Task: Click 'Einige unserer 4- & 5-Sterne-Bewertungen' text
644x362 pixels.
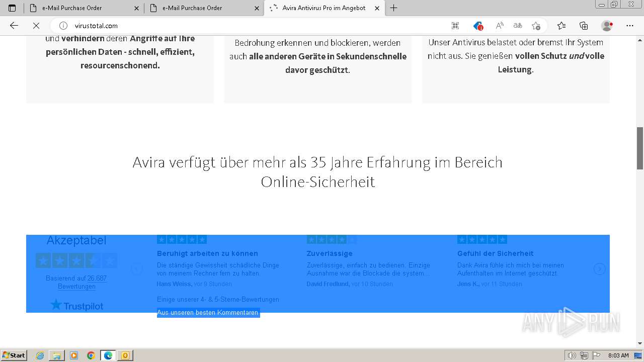Action: click(x=218, y=299)
